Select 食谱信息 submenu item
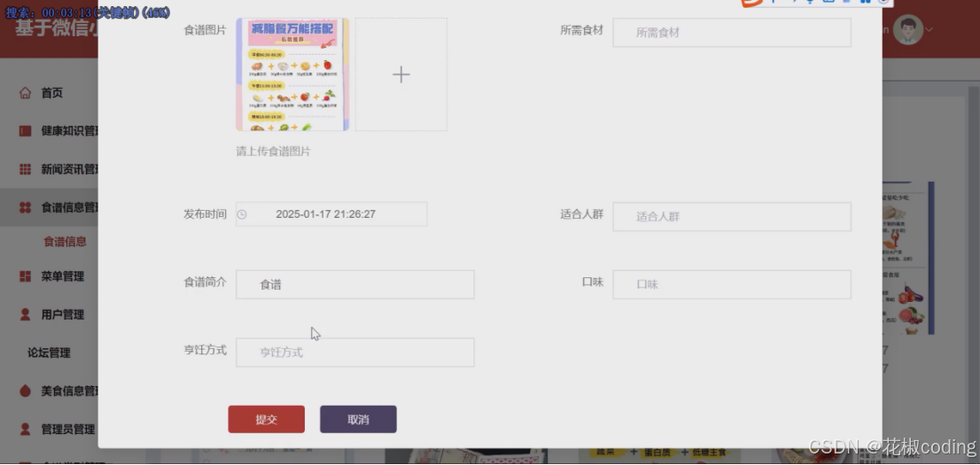This screenshot has height=465, width=980. click(65, 242)
